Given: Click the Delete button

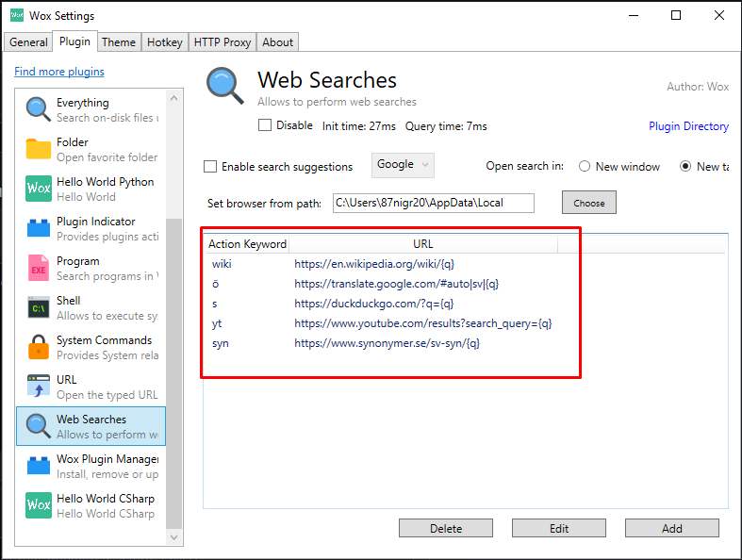Looking at the screenshot, I should pyautogui.click(x=446, y=528).
